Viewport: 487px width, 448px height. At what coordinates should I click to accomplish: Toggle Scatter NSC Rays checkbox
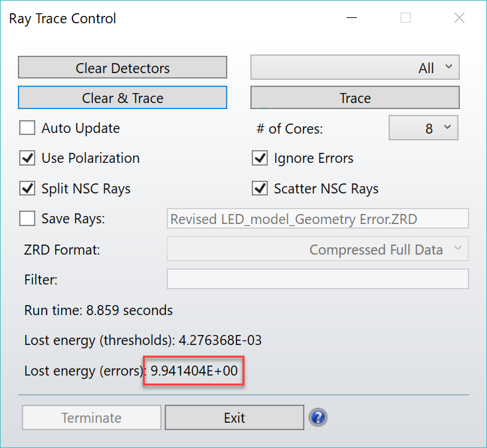pyautogui.click(x=260, y=188)
